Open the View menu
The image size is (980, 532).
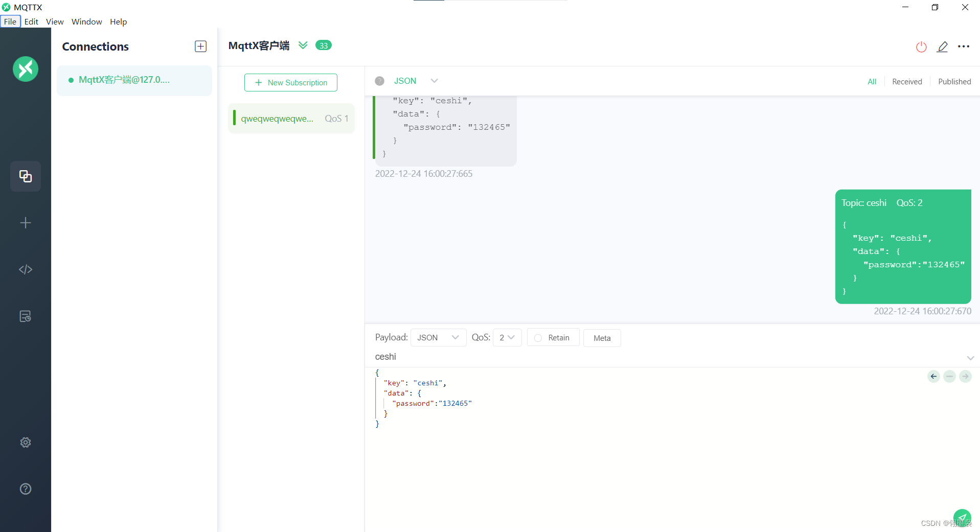pyautogui.click(x=55, y=21)
